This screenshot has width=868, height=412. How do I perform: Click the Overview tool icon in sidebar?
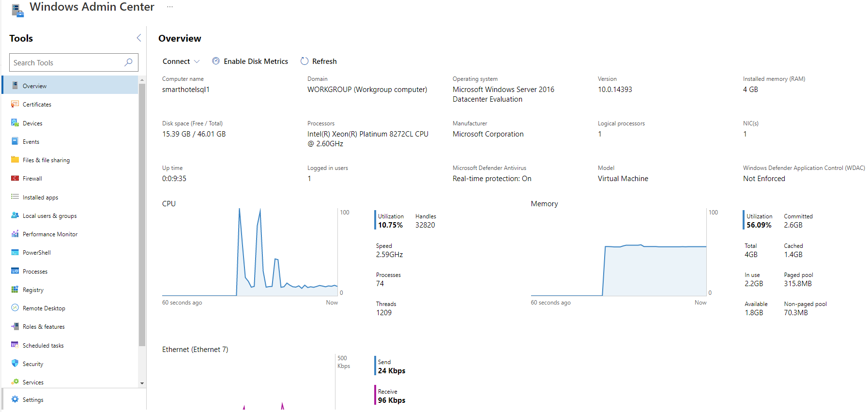(x=15, y=86)
